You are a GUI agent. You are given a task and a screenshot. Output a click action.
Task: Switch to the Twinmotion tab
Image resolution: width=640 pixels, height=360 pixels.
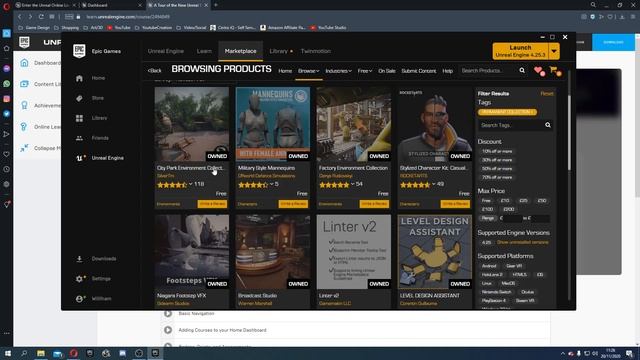tap(316, 51)
